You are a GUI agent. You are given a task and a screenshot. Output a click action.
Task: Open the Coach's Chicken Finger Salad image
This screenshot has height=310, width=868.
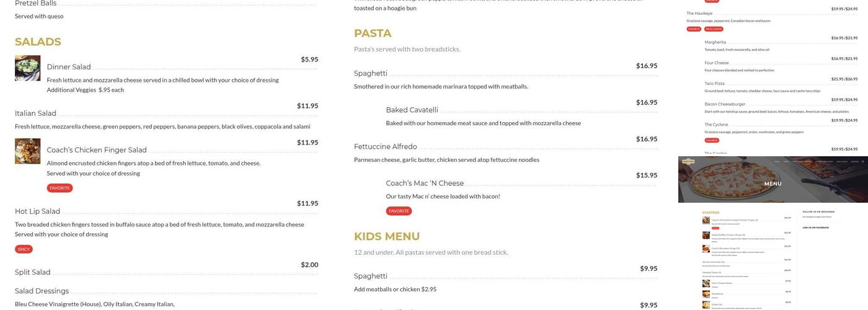[x=27, y=151]
